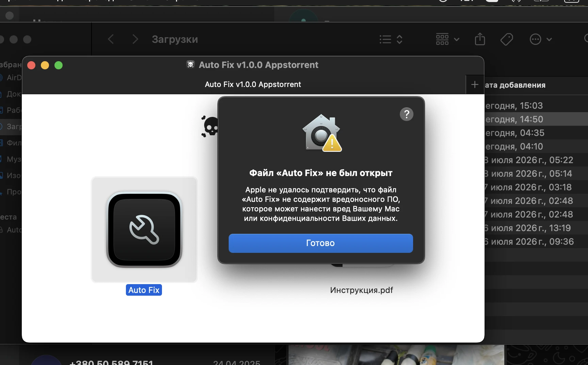
Task: Select the Инструкция.pdf file label
Action: (x=361, y=290)
